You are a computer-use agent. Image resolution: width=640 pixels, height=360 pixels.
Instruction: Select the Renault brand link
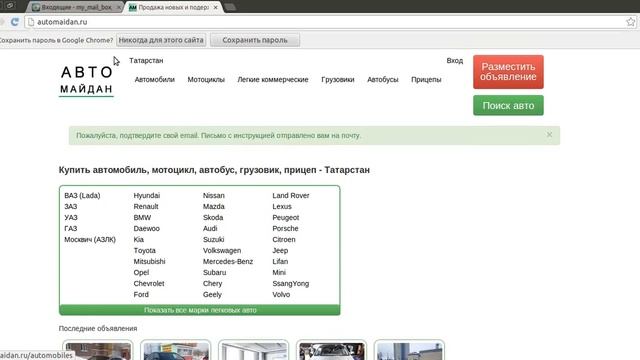(146, 207)
